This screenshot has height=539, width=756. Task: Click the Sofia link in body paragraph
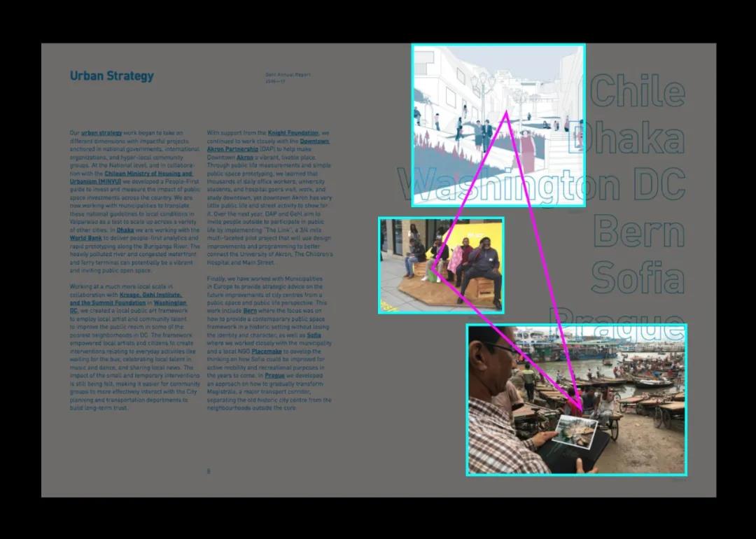[314, 335]
